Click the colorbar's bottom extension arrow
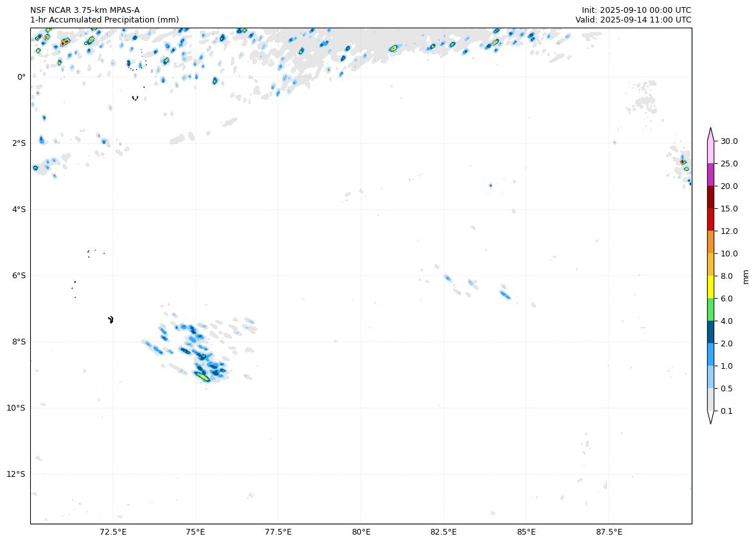 click(710, 417)
